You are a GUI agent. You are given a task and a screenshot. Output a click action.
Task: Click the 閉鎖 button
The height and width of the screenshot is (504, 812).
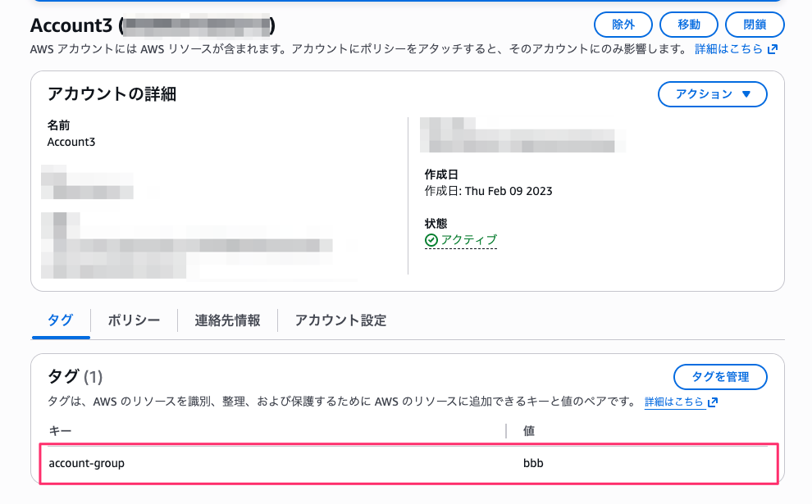754,24
